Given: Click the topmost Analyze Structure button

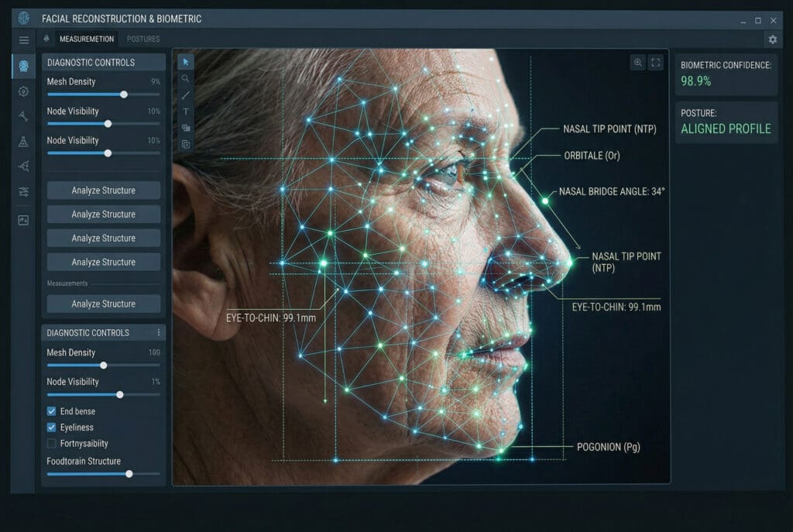Looking at the screenshot, I should click(104, 190).
